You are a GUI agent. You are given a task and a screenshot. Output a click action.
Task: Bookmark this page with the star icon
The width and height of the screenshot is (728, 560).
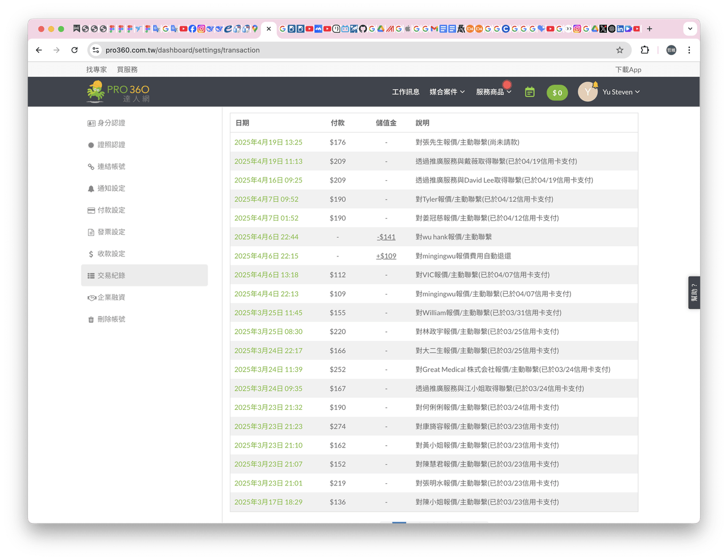pyautogui.click(x=619, y=50)
